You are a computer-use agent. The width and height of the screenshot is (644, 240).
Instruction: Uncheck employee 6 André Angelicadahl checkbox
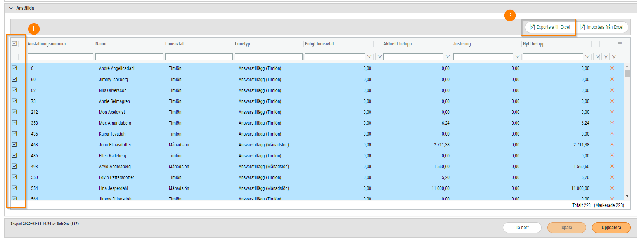pyautogui.click(x=14, y=68)
